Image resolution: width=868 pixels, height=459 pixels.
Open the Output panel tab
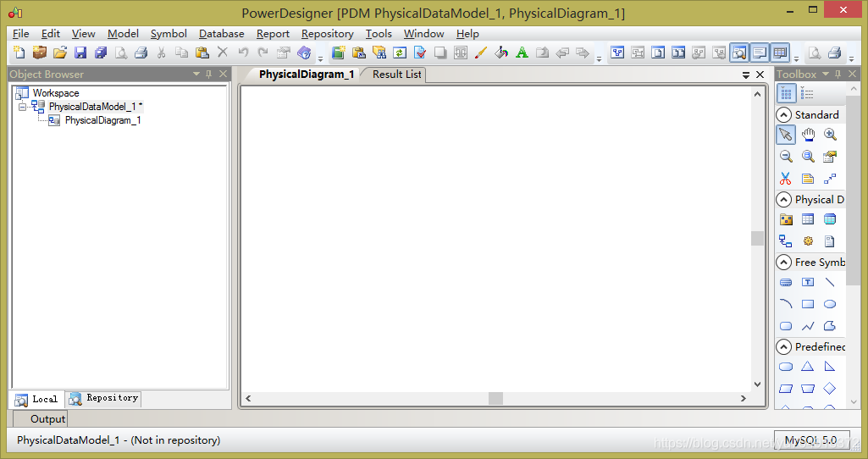pos(41,418)
